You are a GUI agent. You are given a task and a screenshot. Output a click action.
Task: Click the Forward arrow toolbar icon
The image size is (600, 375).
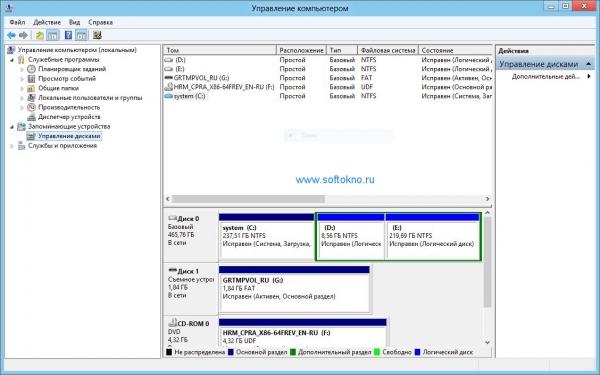pos(23,36)
